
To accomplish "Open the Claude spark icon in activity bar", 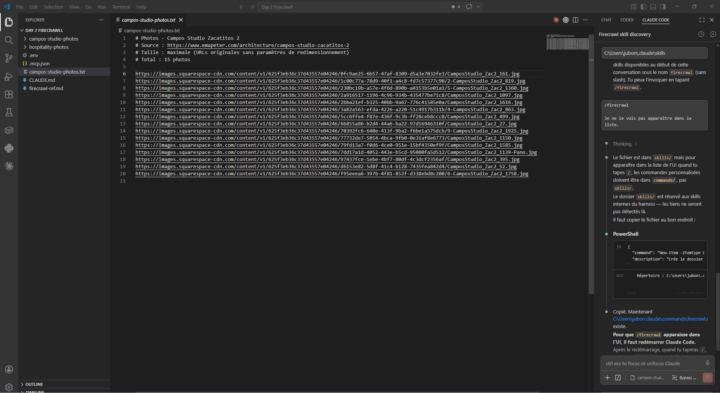I will pyautogui.click(x=9, y=166).
